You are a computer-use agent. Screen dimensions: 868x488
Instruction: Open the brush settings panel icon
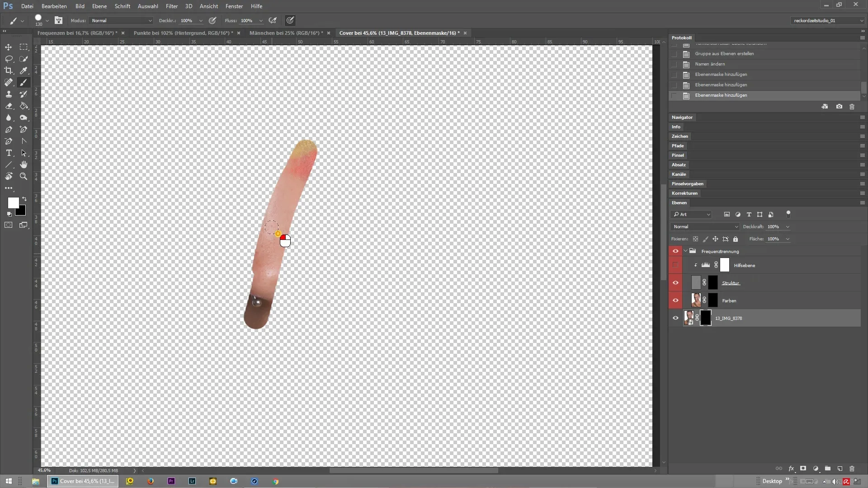(58, 20)
